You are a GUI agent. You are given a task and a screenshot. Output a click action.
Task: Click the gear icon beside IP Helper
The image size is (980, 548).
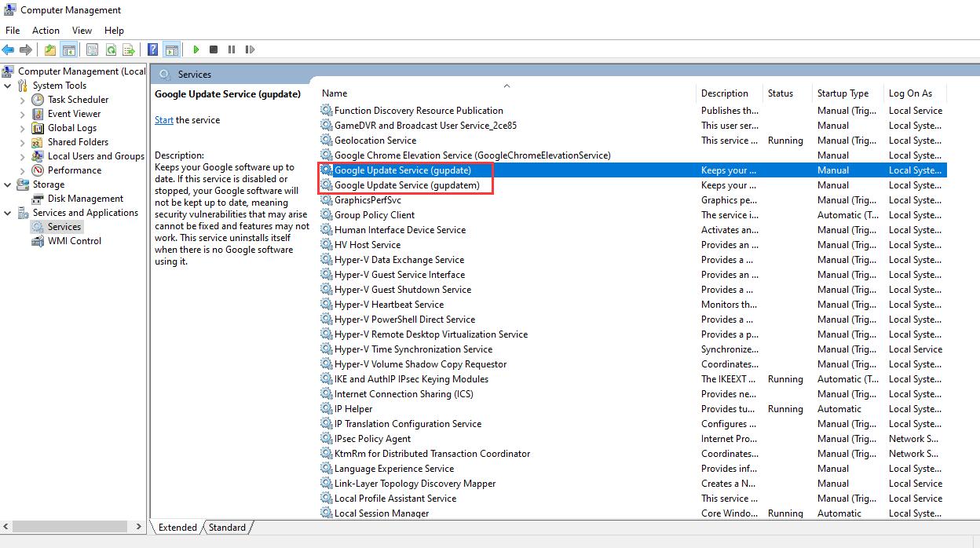tap(327, 409)
